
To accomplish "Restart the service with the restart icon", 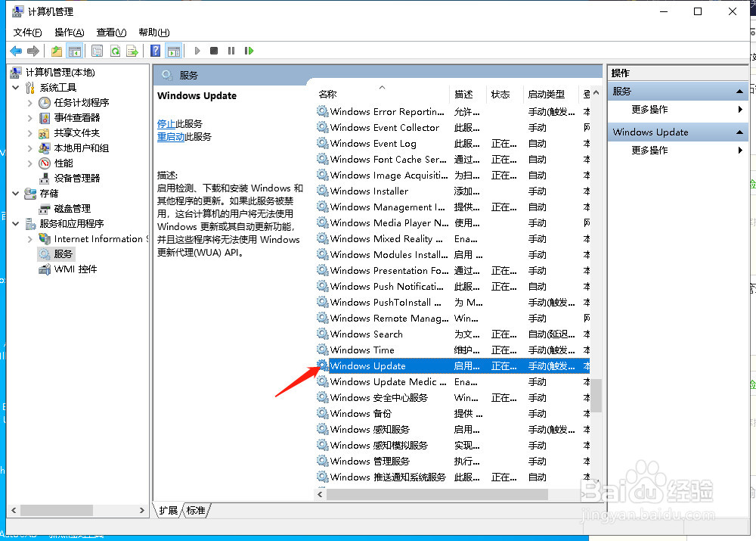I will [249, 51].
